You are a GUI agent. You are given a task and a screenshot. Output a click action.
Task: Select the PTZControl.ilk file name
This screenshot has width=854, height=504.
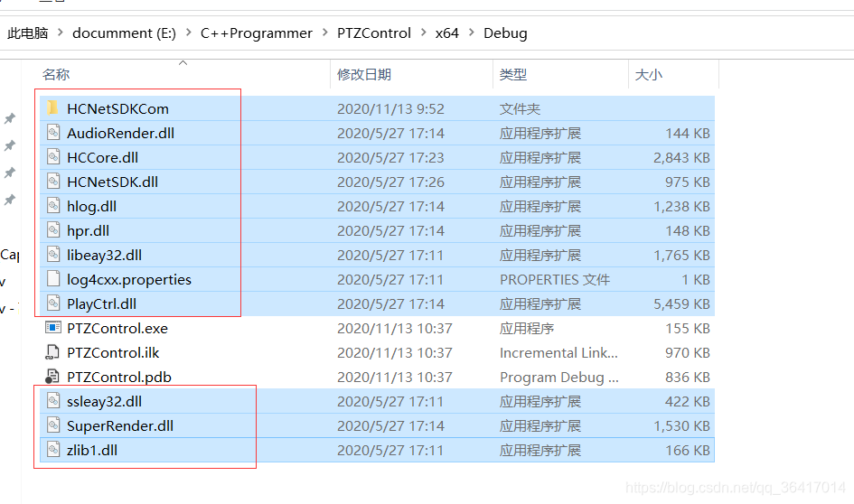point(113,353)
